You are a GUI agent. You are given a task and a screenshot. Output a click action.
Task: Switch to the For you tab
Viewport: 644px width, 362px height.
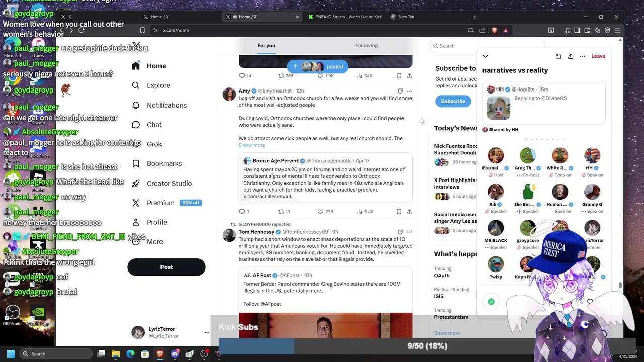click(266, 46)
